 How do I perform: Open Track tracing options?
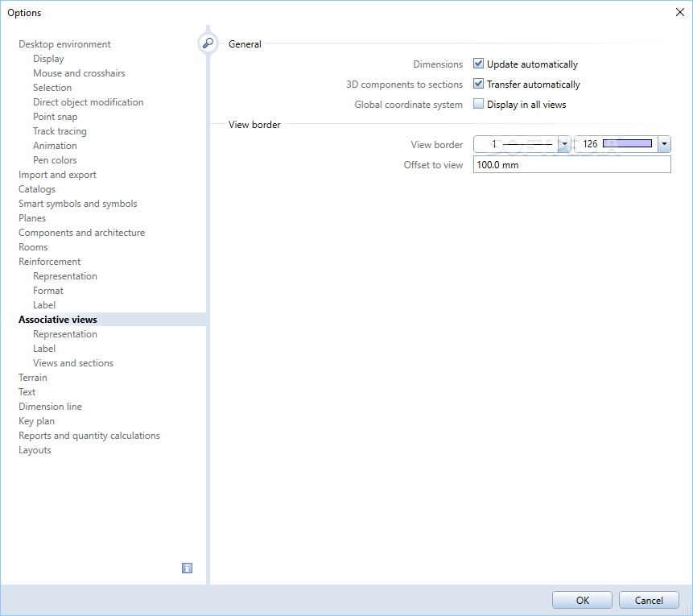60,131
